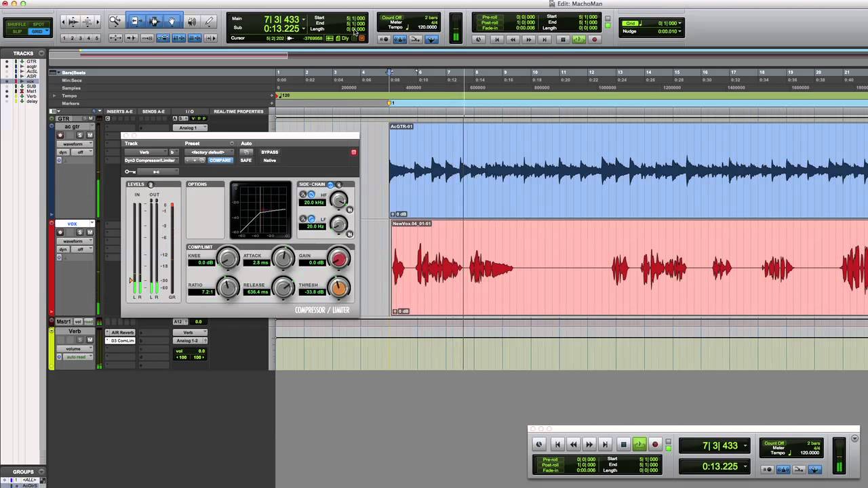868x488 pixels.
Task: Select zoom preset 1 button
Action: pyautogui.click(x=64, y=38)
